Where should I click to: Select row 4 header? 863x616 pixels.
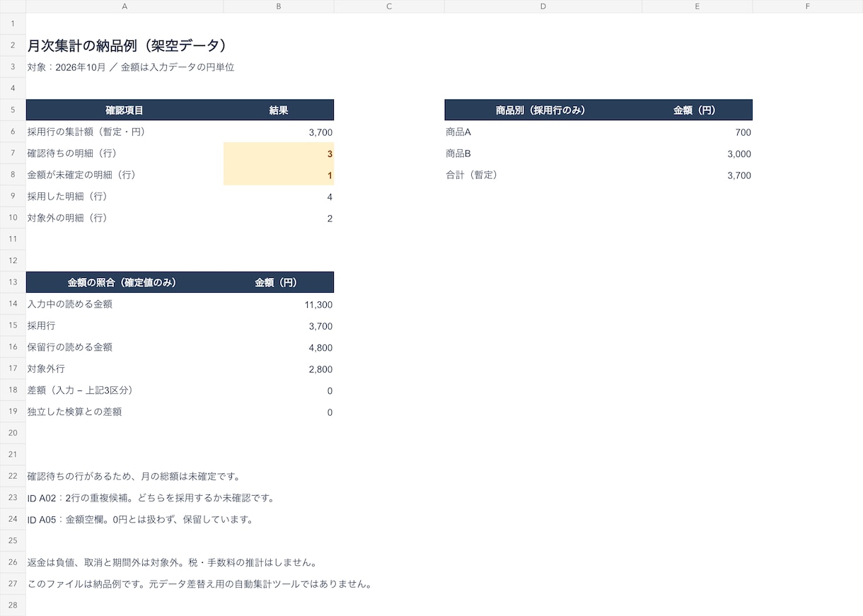(13, 88)
